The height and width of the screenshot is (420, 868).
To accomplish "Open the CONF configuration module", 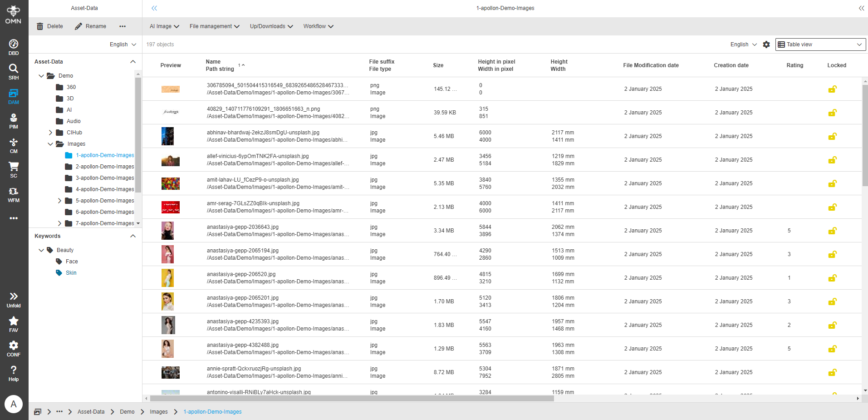I will click(x=13, y=347).
